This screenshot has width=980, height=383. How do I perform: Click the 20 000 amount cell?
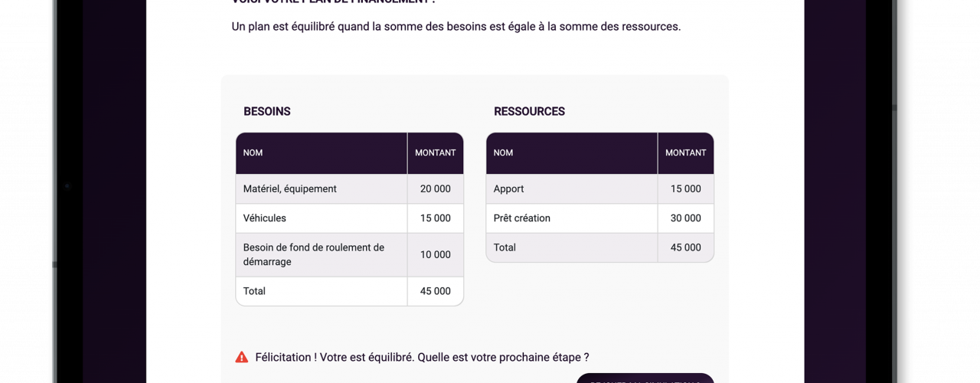tap(435, 188)
